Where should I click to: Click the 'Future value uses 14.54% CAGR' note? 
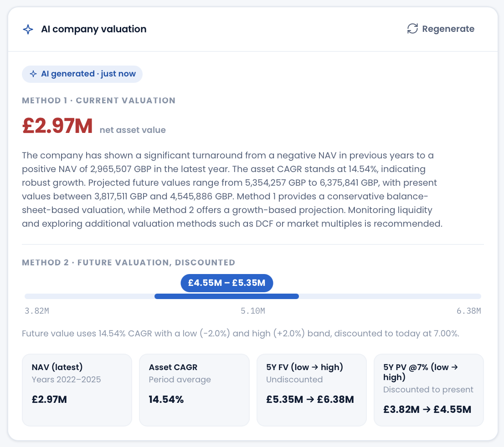[x=241, y=333]
